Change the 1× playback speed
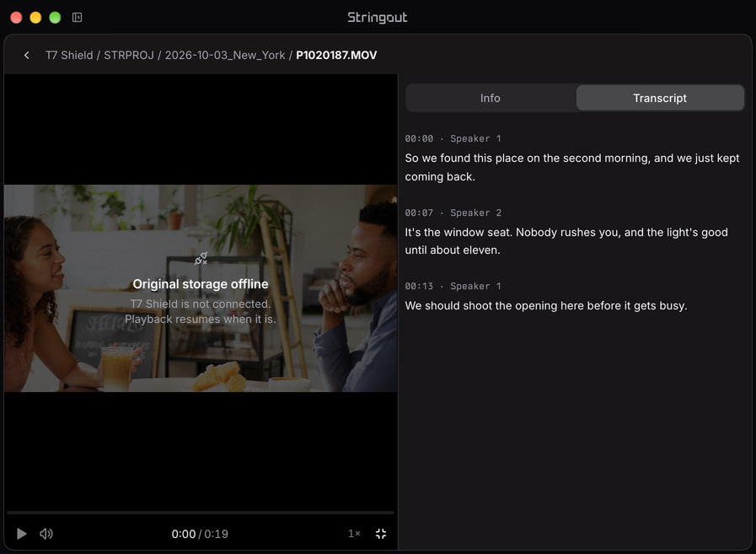Viewport: 756px width, 554px height. pos(354,534)
